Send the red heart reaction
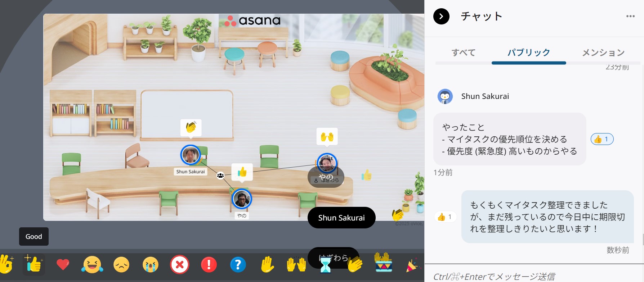Viewport: 644px width, 282px height. pos(63,265)
